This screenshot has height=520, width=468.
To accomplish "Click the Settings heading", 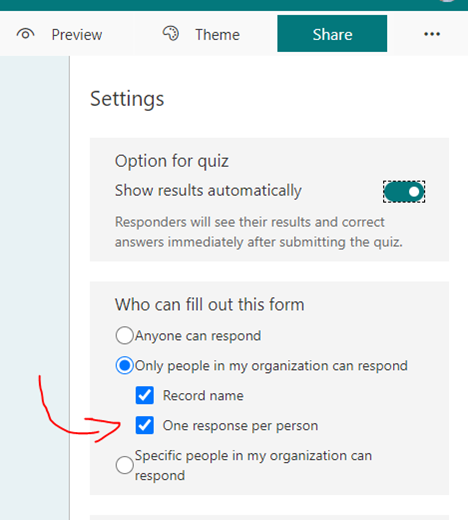I will pyautogui.click(x=127, y=99).
